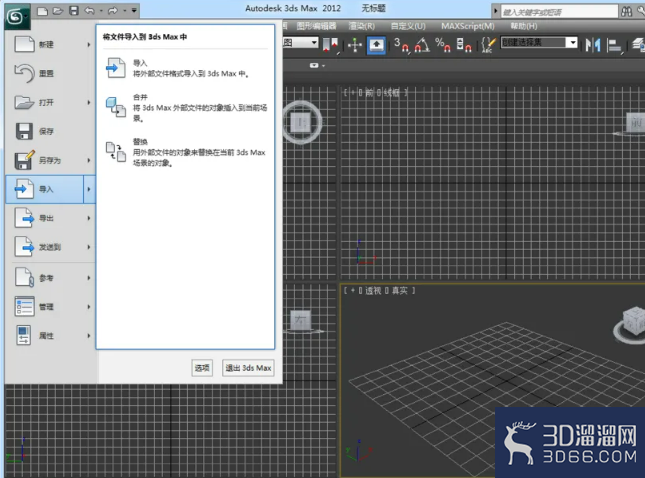This screenshot has width=645, height=478.
Task: Select 导出 (Export) in application menu
Action: click(x=44, y=218)
